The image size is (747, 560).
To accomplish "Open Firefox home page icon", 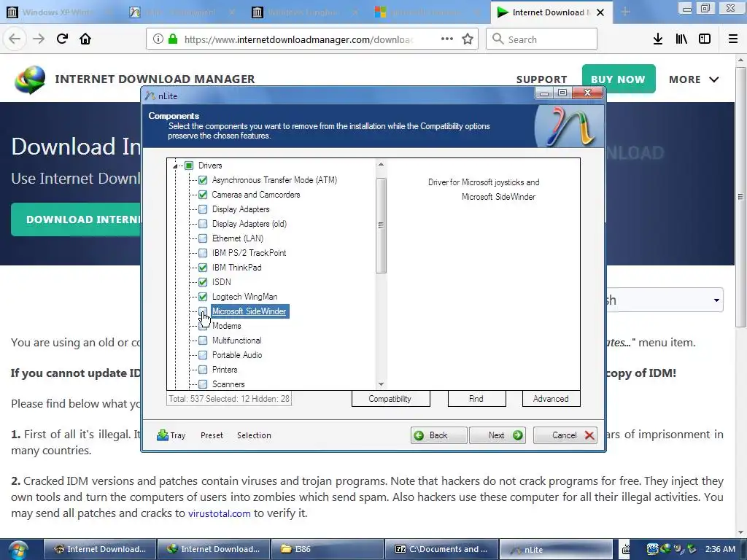I will tap(85, 39).
